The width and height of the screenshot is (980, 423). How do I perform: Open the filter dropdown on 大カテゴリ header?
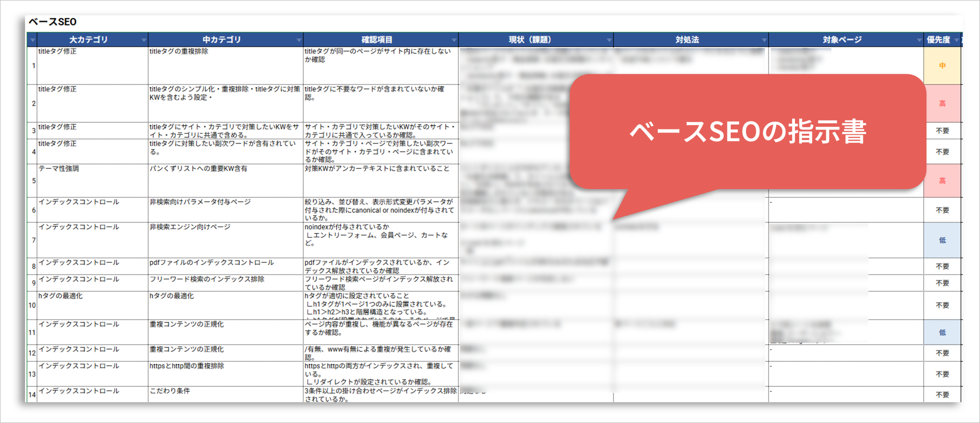(144, 40)
